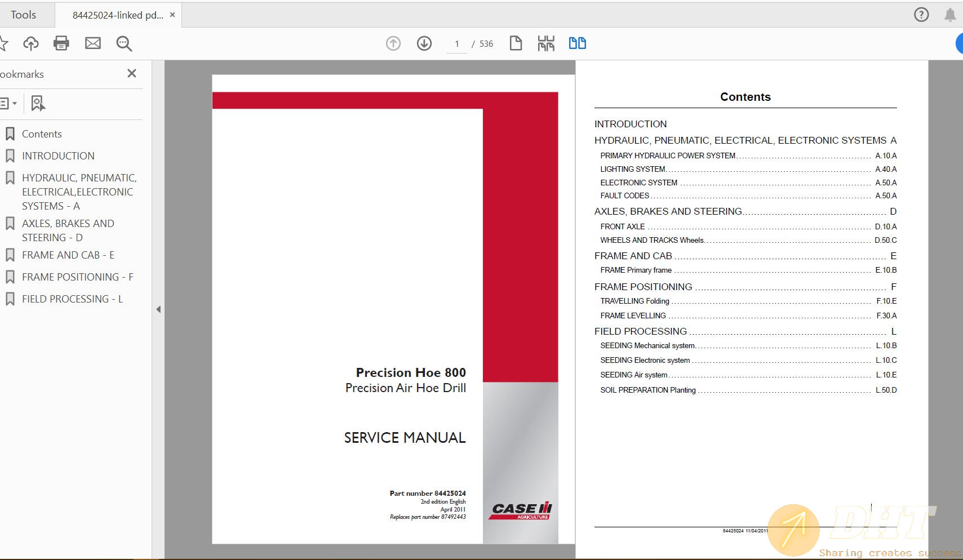Follow the SEEDING Air system link
Viewport: 963px width, 560px height.
point(748,375)
